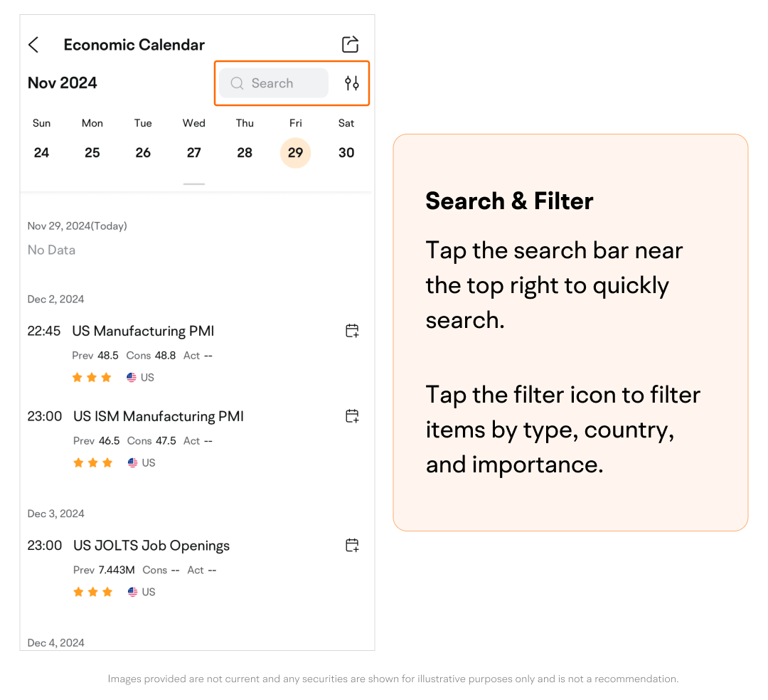Open US ISM Manufacturing PMI event
Image resolution: width=768 pixels, height=700 pixels.
point(159,416)
